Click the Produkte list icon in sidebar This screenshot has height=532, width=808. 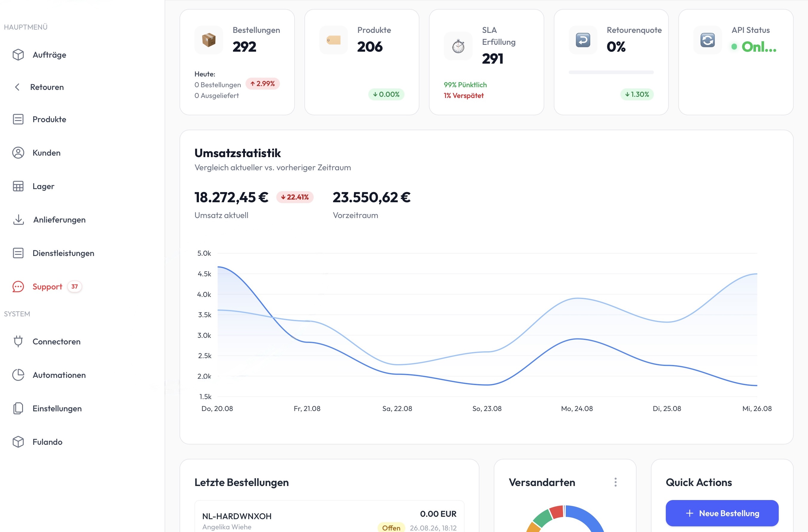click(18, 119)
